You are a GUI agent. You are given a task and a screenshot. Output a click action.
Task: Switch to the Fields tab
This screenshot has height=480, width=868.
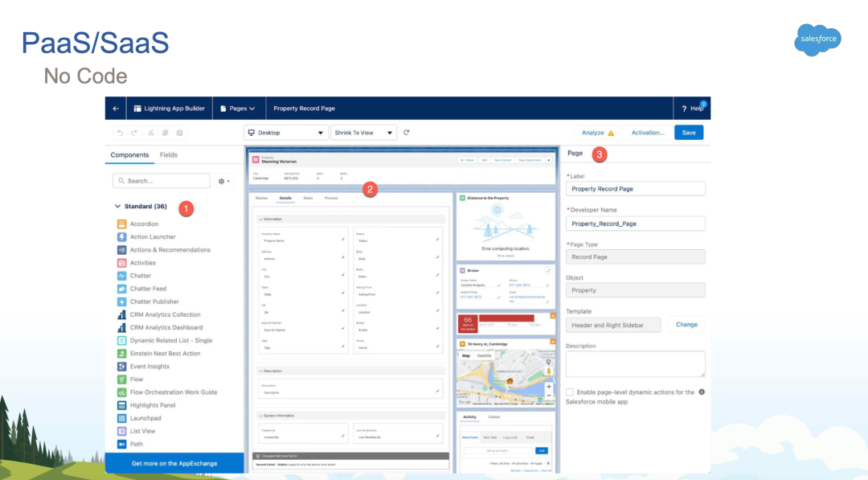[169, 155]
